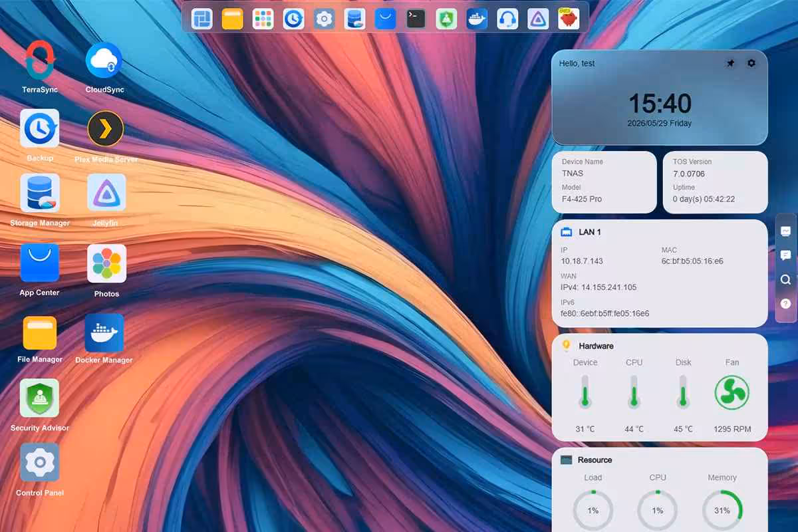Screen dimensions: 798x532
Task: Open Storage Manager desktop shortcut
Action: coord(40,194)
